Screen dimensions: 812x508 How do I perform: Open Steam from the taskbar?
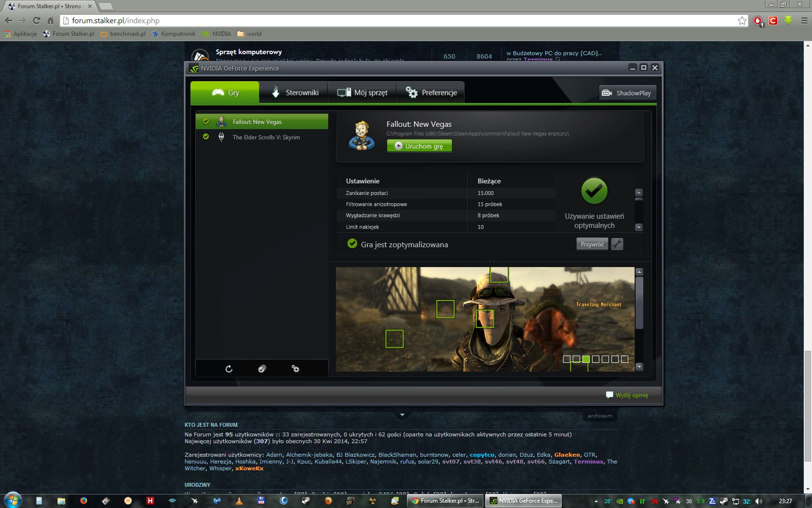coord(306,501)
